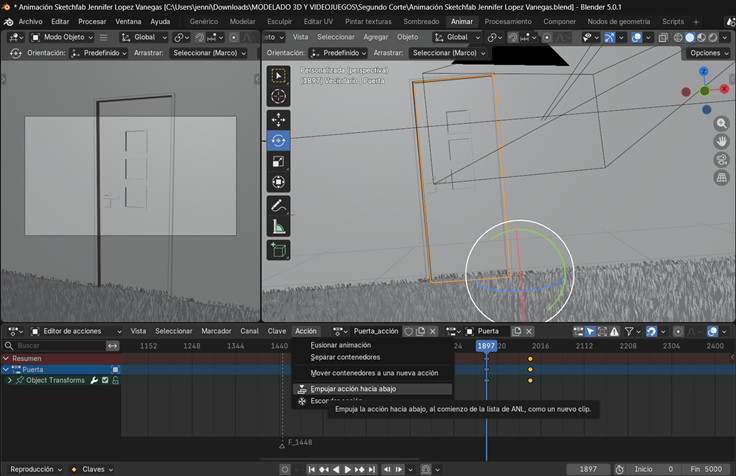Screen dimensions: 736x476
Task: Toggle checkbox on Object Transforms channel
Action: click(104, 380)
